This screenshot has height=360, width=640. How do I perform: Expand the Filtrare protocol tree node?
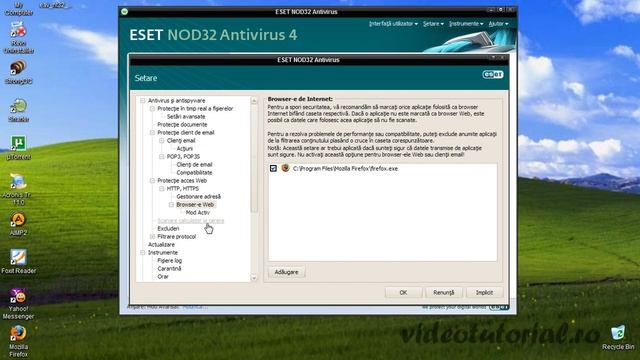pyautogui.click(x=152, y=236)
